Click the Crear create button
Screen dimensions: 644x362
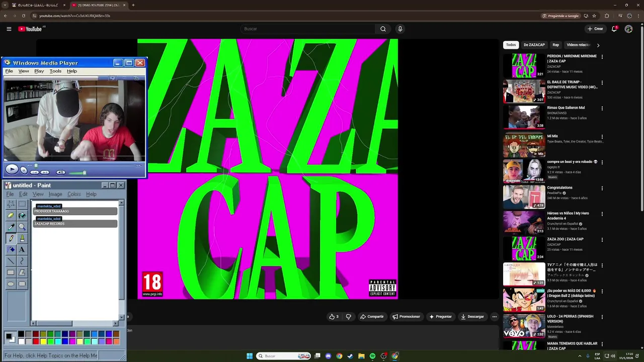tap(595, 29)
